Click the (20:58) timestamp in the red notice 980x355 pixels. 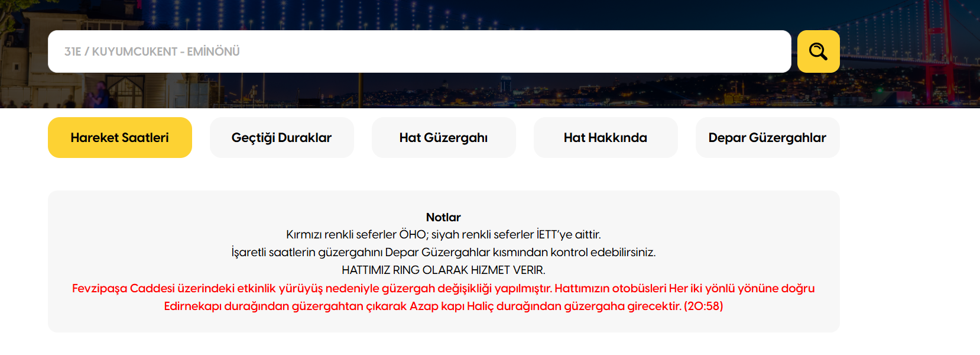pyautogui.click(x=703, y=306)
